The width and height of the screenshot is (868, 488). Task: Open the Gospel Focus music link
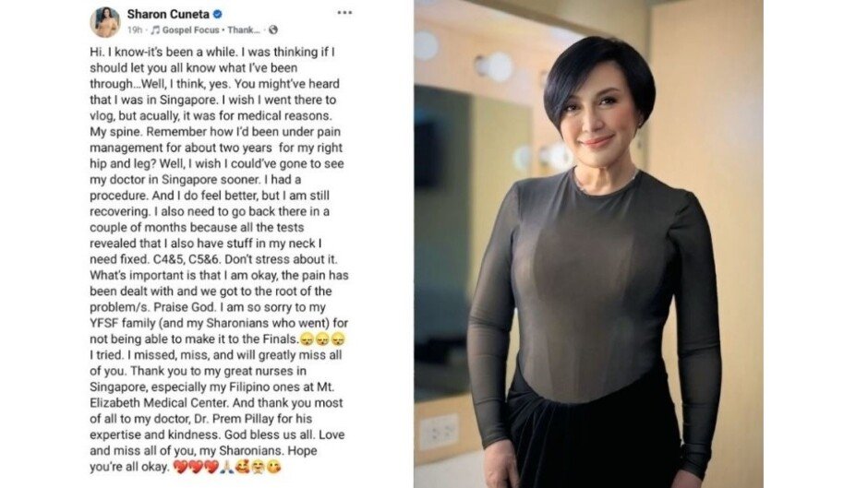(x=190, y=30)
